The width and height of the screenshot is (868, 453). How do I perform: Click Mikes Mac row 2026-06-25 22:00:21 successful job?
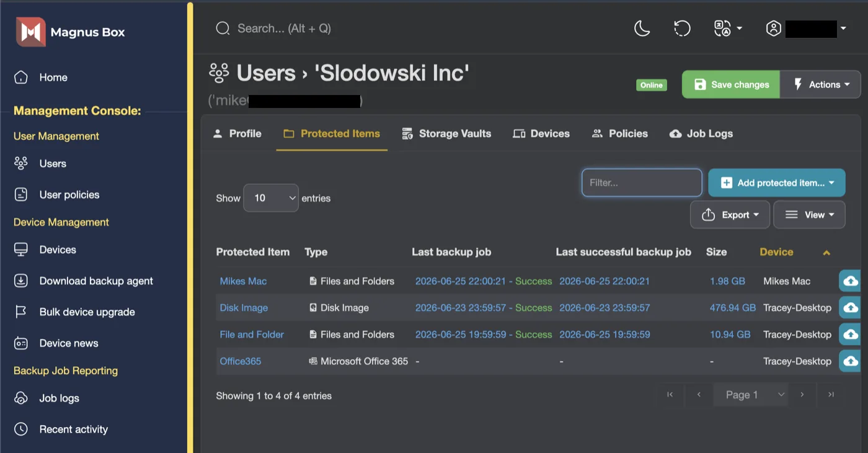coord(604,281)
